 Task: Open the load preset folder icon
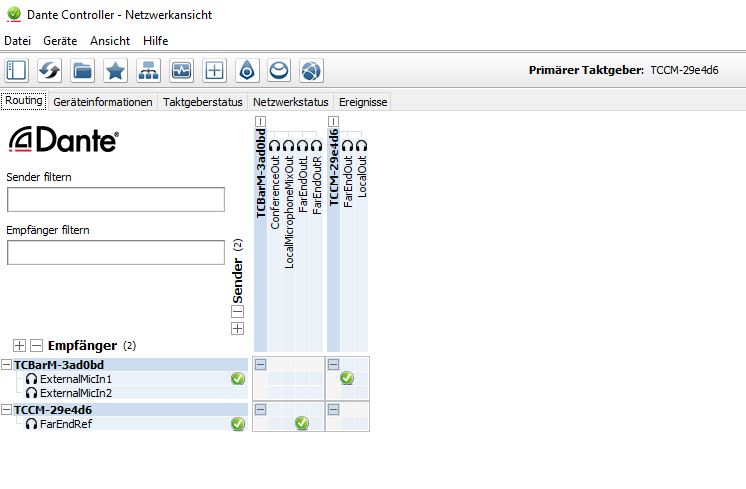coord(82,71)
